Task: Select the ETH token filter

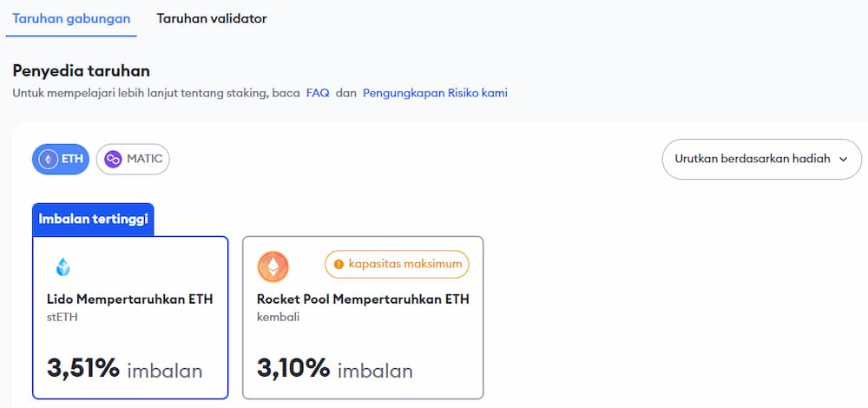Action: [x=61, y=159]
